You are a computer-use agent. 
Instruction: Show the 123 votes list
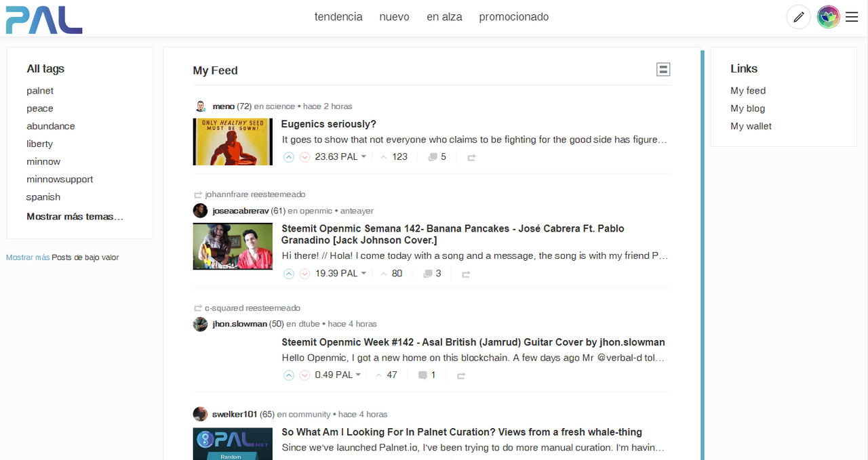coord(394,157)
